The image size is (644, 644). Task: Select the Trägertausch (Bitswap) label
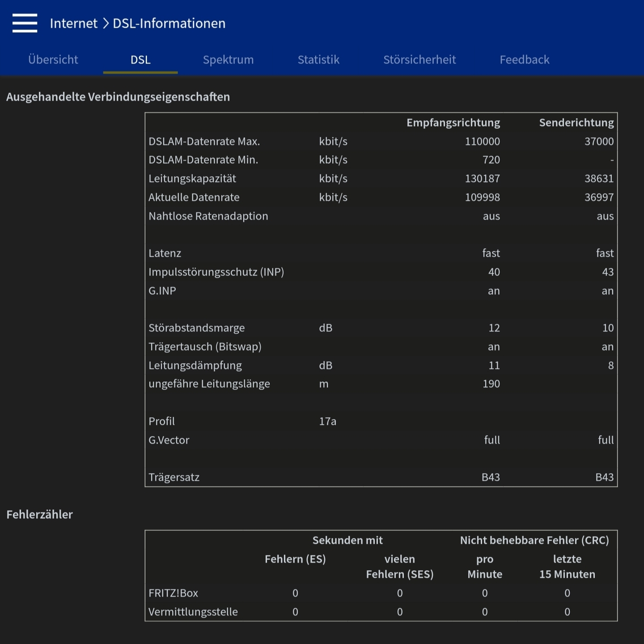coord(205,347)
